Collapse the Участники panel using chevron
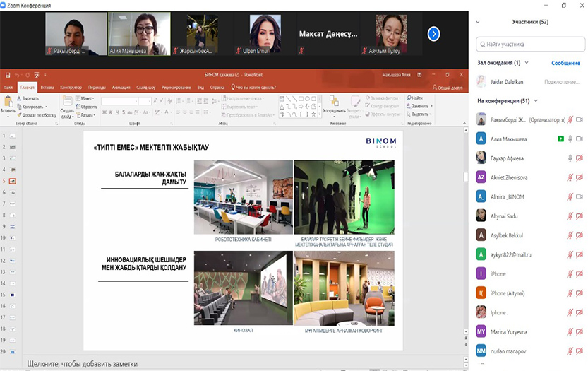This screenshot has height=371, width=588. click(478, 23)
